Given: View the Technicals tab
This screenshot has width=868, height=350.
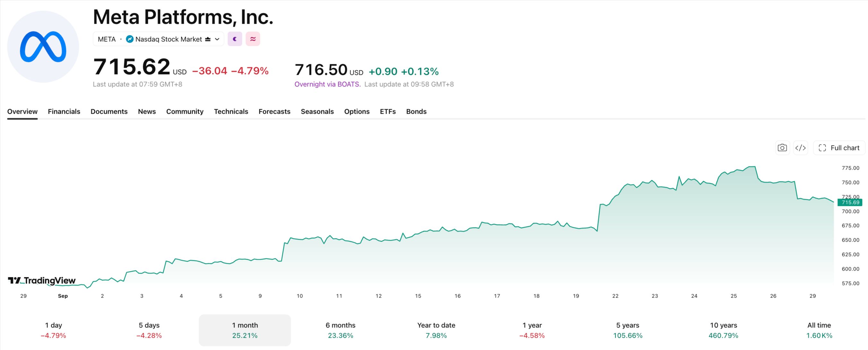Looking at the screenshot, I should (x=231, y=112).
